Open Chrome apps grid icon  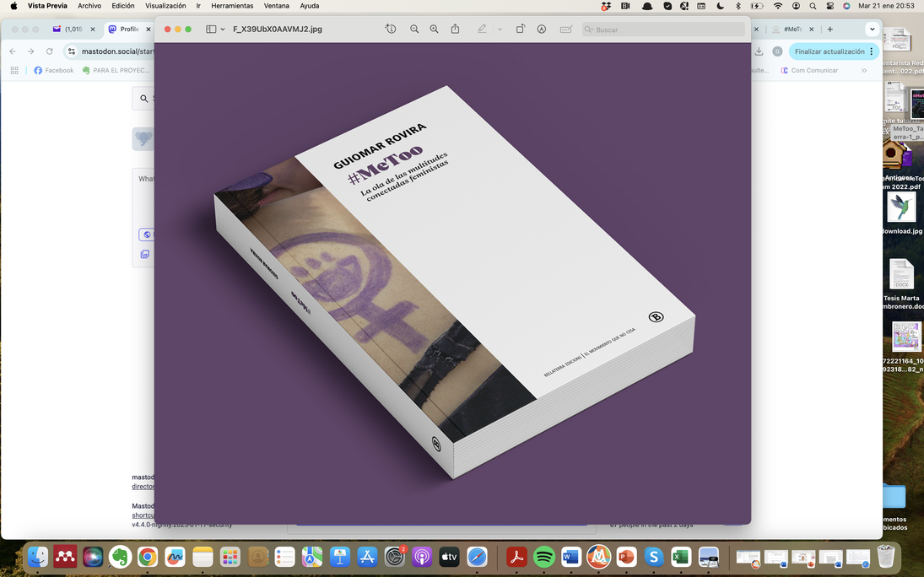click(x=14, y=70)
